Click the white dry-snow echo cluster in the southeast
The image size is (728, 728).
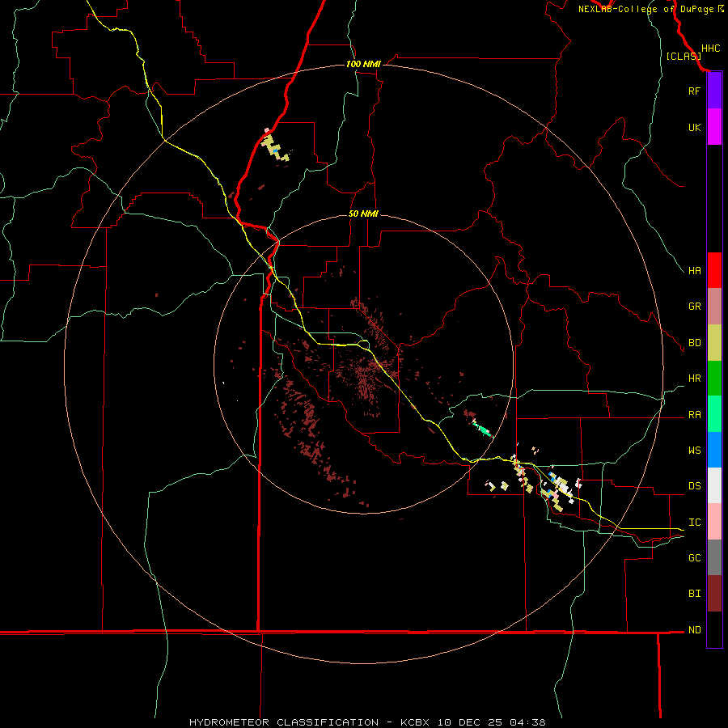[564, 487]
